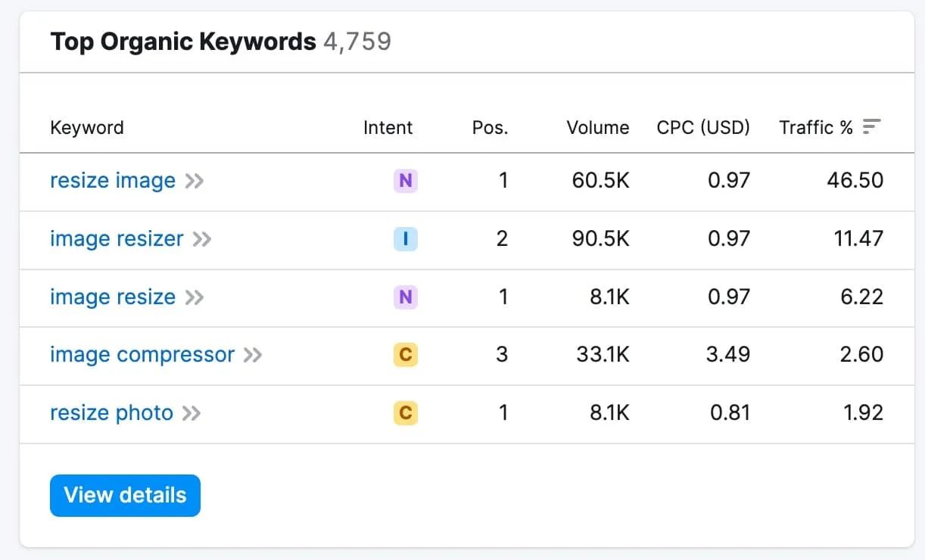The image size is (925, 560).
Task: Click the 4,759 keyword count
Action: tap(357, 41)
